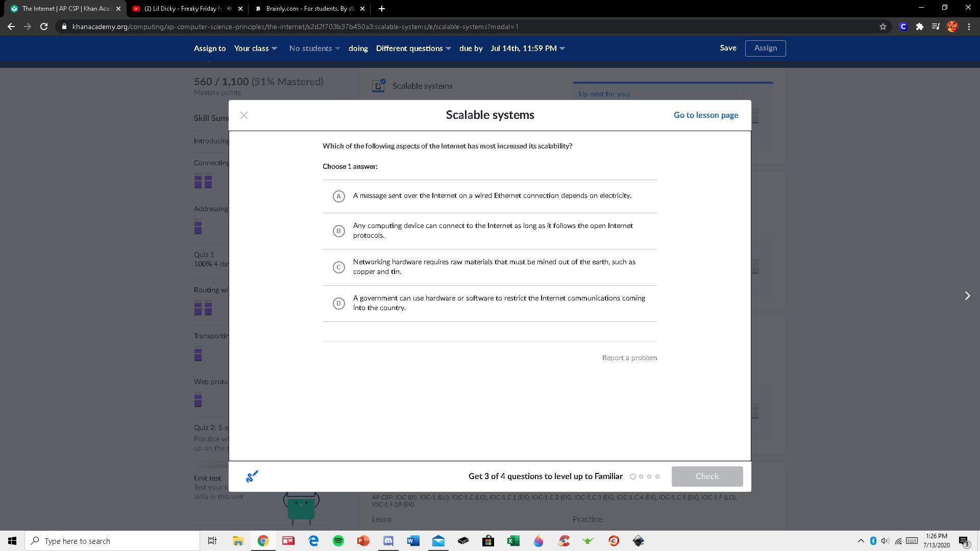The image size is (980, 551).
Task: Click the next arrow chevron at right
Action: point(967,296)
